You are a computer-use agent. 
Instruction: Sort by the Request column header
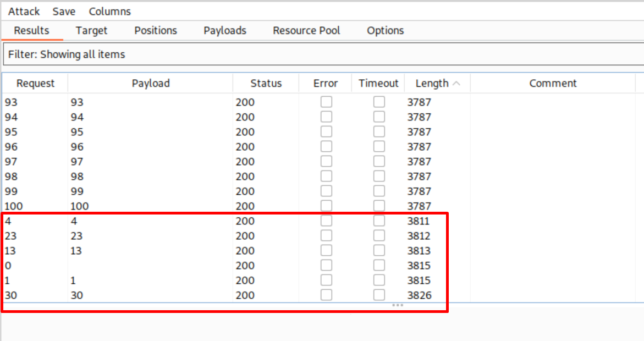click(35, 83)
